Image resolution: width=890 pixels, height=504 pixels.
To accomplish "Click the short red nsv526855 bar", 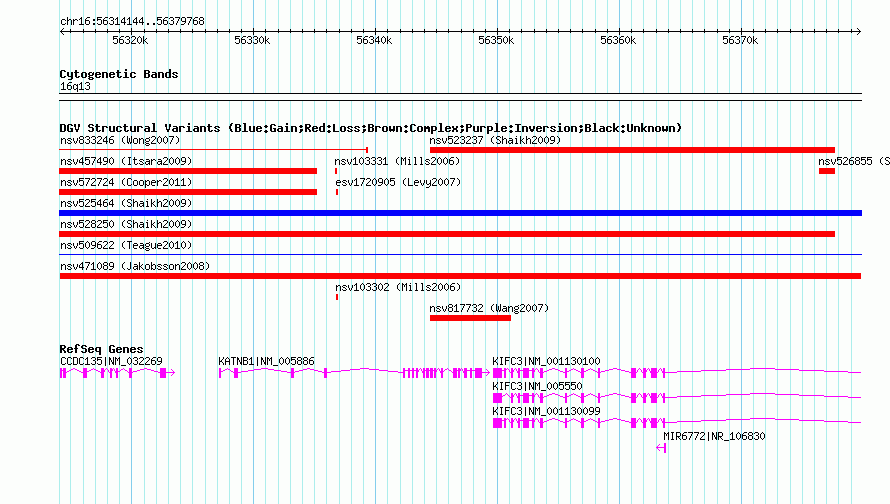I will [x=827, y=171].
